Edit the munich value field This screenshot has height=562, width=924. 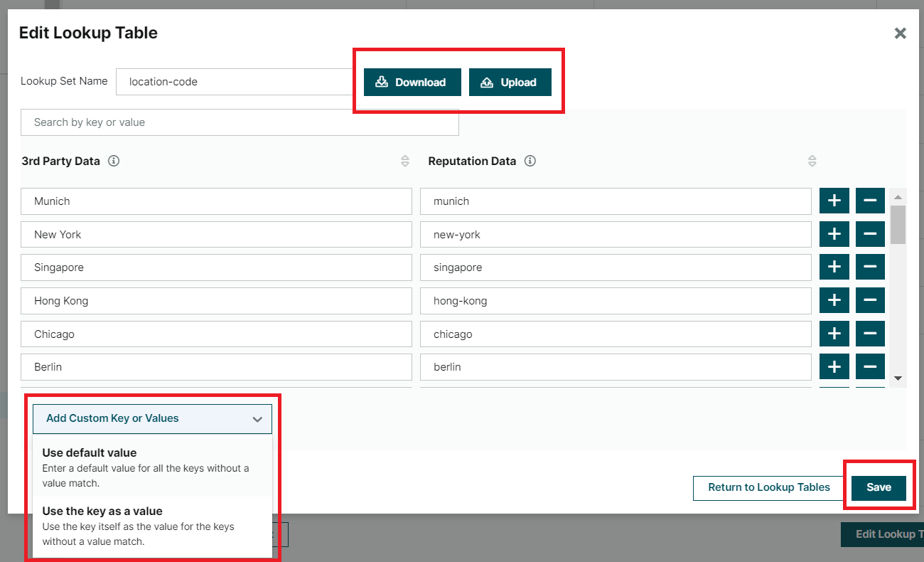click(x=616, y=201)
